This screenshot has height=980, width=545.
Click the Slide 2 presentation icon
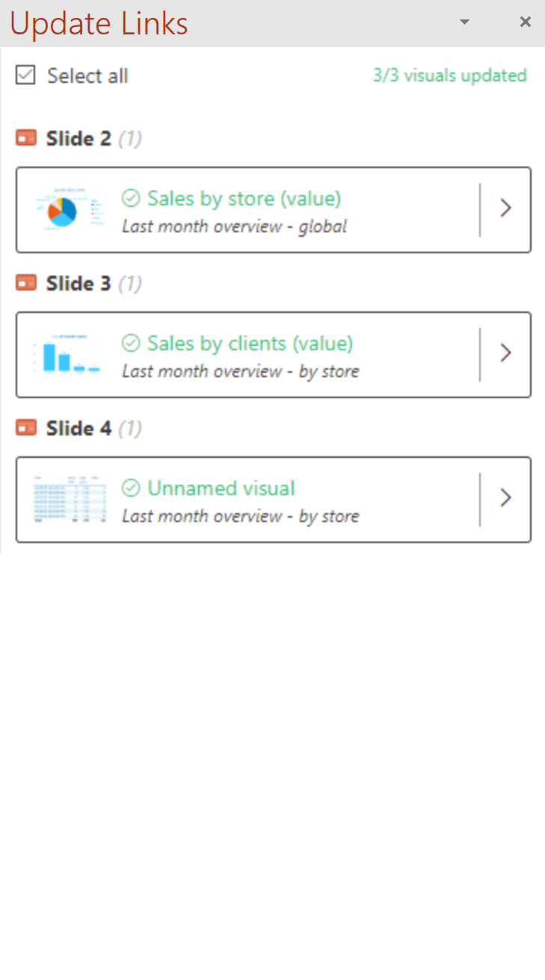(26, 138)
